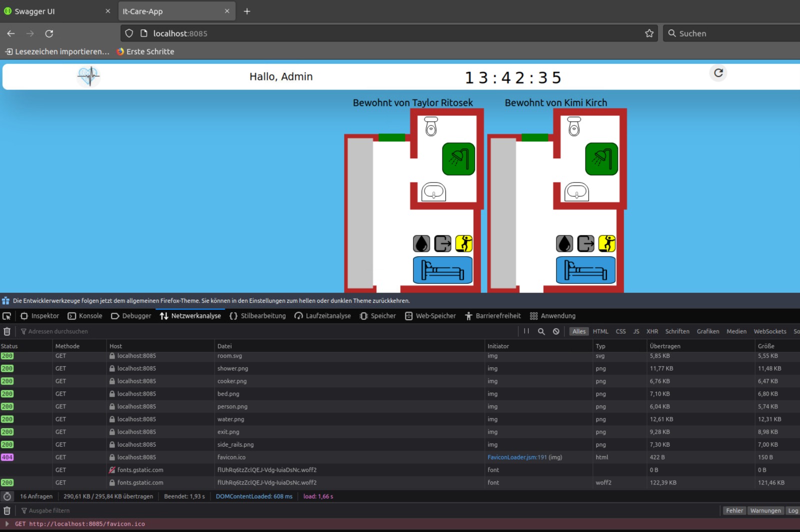
Task: Pause network recording in the toolbar
Action: pos(526,331)
